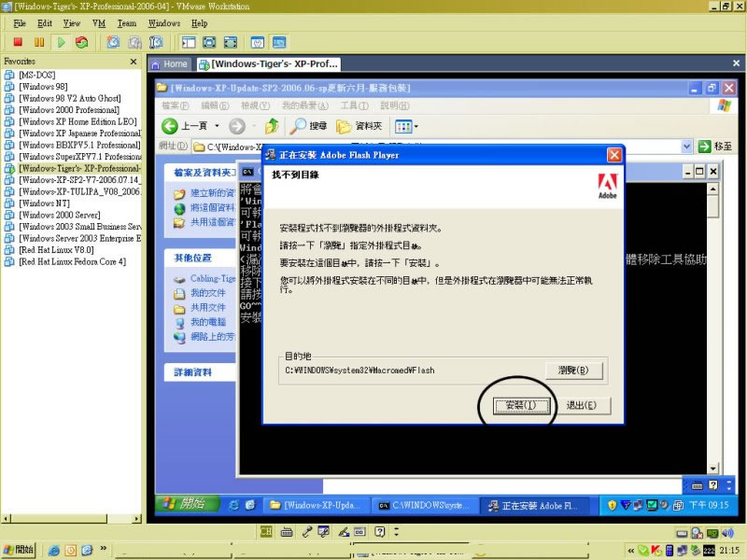Click the VMware summary view icon
This screenshot has width=747, height=560.
(x=258, y=42)
